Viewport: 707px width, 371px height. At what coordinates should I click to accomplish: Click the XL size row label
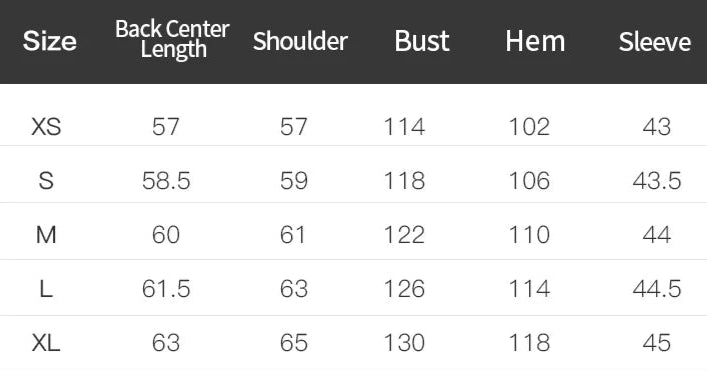[x=46, y=343]
